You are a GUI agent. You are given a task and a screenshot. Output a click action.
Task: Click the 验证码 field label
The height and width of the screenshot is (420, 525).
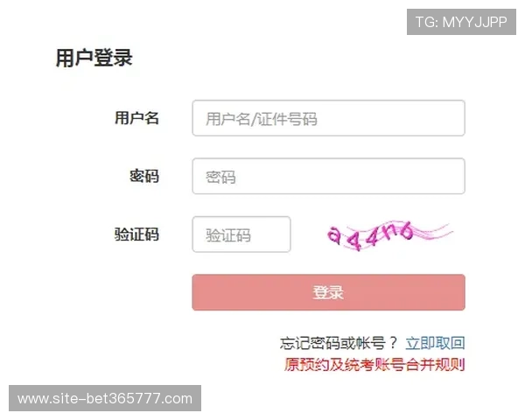pos(136,234)
